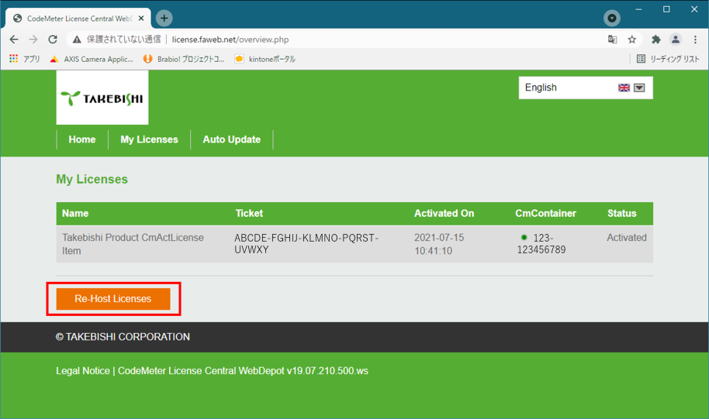Image resolution: width=709 pixels, height=419 pixels.
Task: Open a new browser tab
Action: tap(164, 18)
